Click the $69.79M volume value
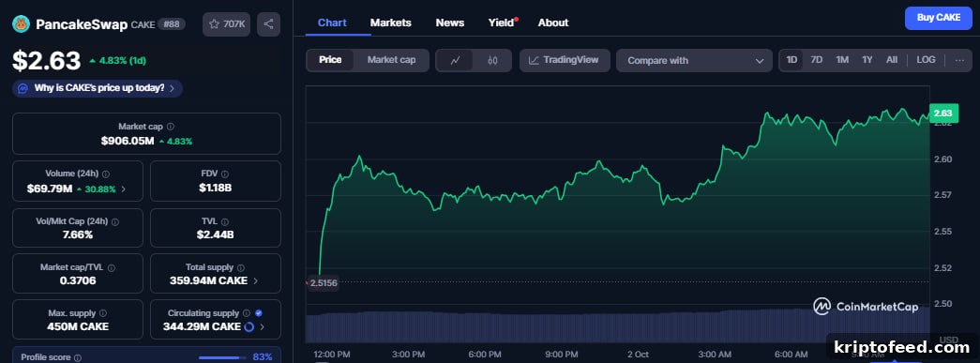980x363 pixels. 50,188
